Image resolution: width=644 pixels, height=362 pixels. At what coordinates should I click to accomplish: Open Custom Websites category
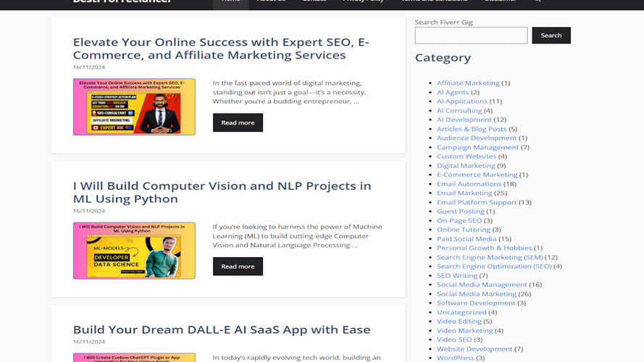[467, 156]
